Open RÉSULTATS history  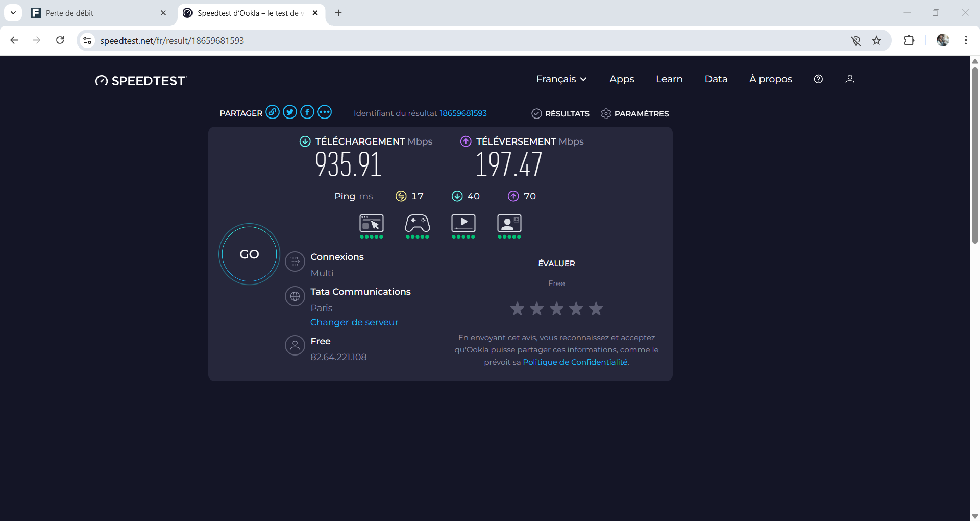560,113
